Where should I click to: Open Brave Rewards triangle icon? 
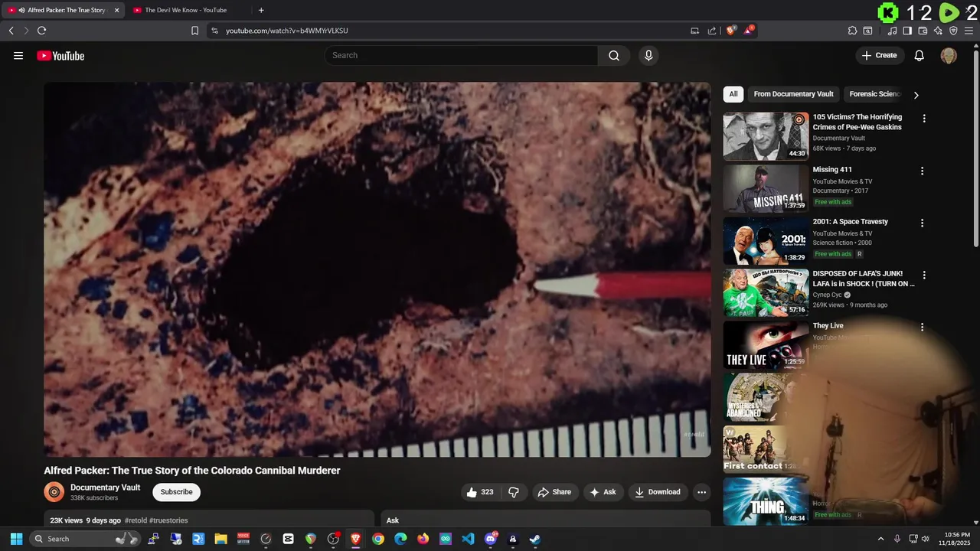(749, 31)
